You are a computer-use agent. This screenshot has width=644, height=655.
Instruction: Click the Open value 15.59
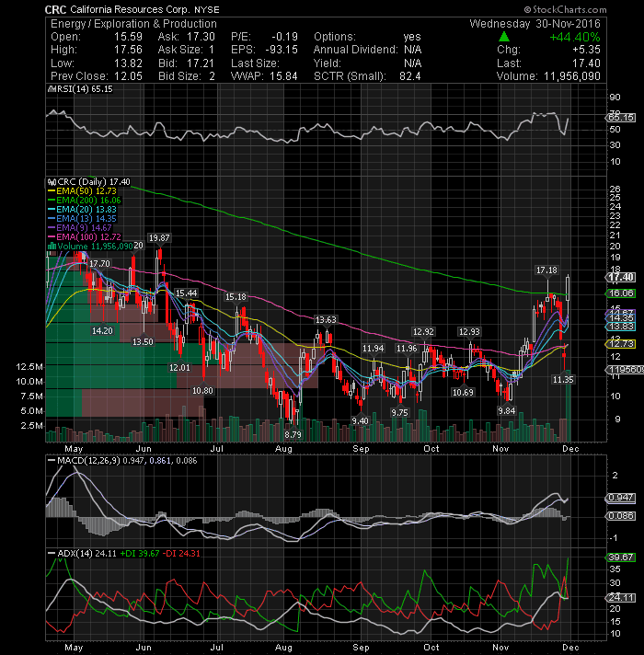click(x=128, y=37)
